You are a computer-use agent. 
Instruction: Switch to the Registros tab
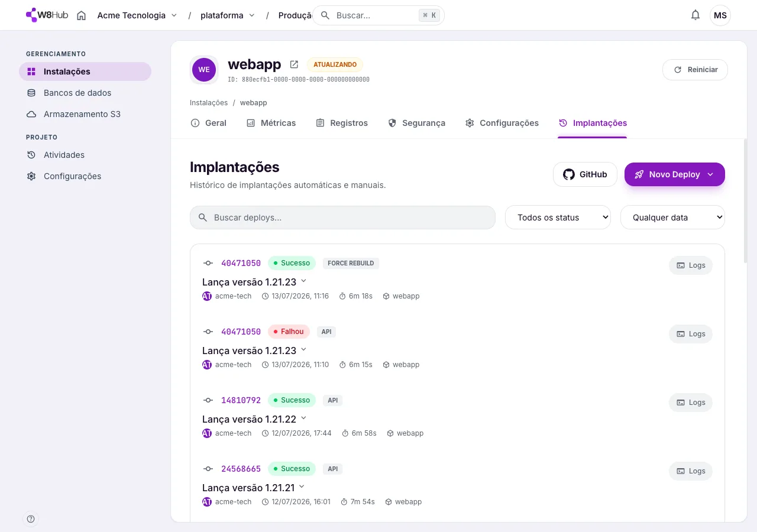coord(342,123)
